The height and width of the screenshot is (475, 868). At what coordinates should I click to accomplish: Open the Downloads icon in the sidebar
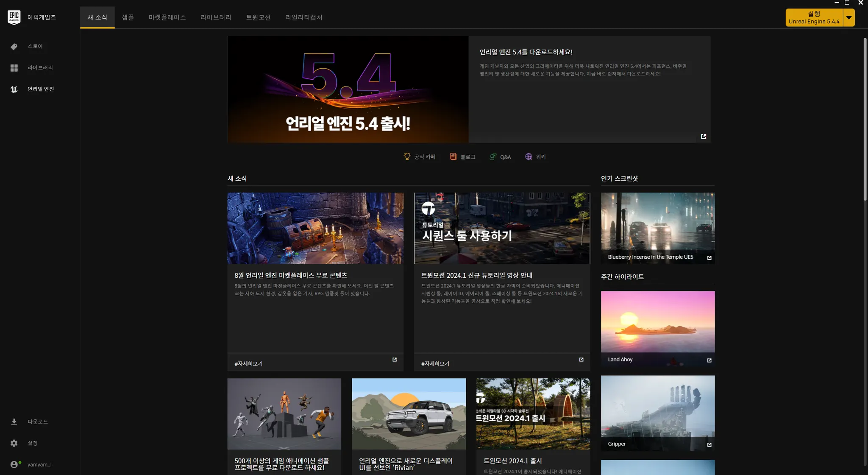pos(14,422)
